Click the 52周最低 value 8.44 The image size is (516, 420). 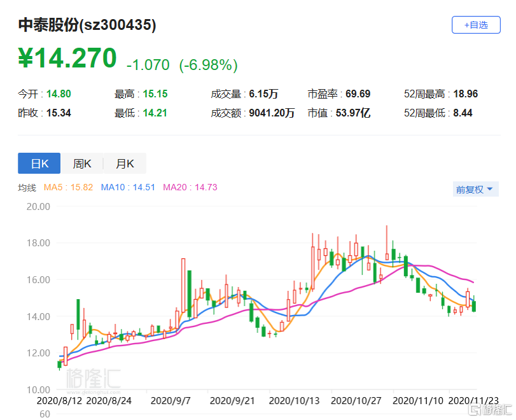pyautogui.click(x=463, y=113)
